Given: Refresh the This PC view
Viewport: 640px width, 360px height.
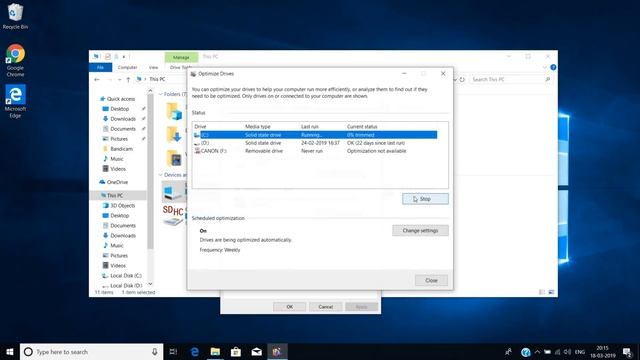Looking at the screenshot, I should [462, 80].
